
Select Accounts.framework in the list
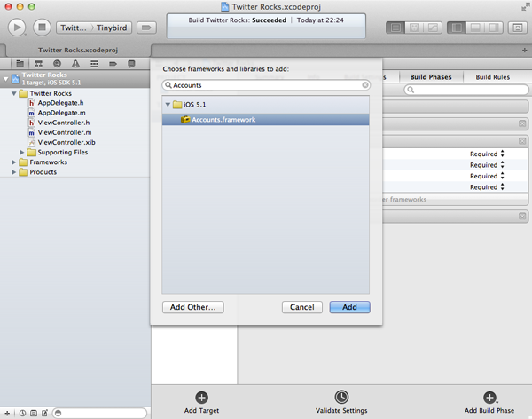266,120
